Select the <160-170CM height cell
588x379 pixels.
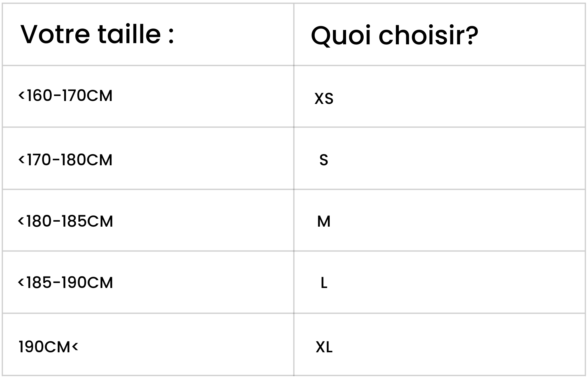pyautogui.click(x=65, y=96)
